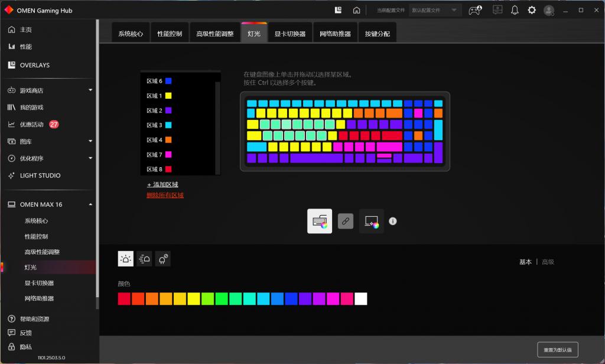Image resolution: width=605 pixels, height=364 pixels.
Task: Switch to 系统核心 tab
Action: pos(131,33)
